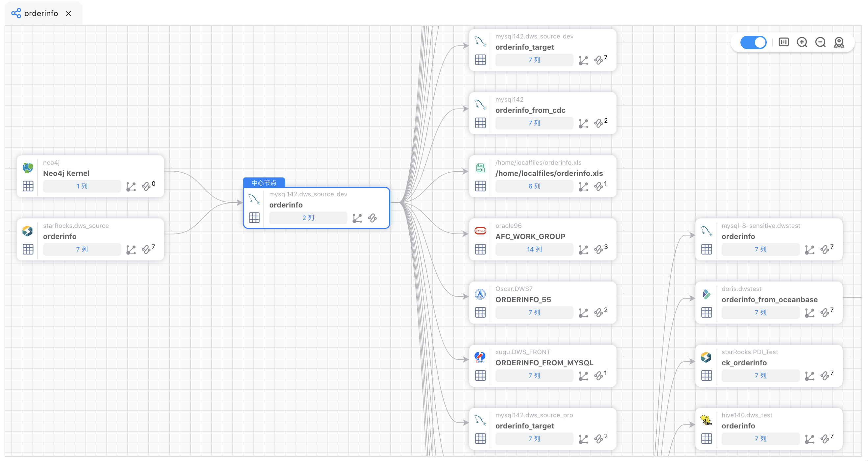Click link icon on center orderinfo node
The width and height of the screenshot is (868, 461).
click(x=372, y=218)
